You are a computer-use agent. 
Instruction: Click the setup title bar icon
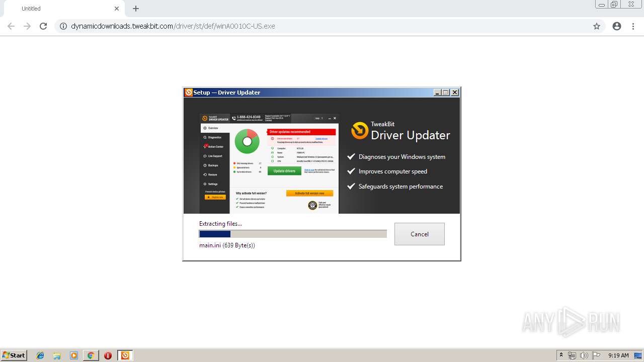tap(189, 93)
